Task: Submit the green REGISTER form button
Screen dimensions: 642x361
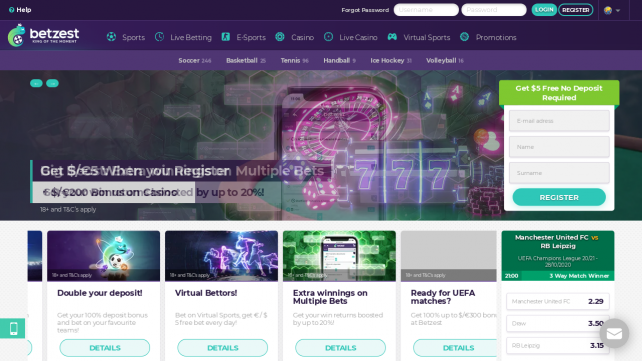Action: click(x=559, y=197)
